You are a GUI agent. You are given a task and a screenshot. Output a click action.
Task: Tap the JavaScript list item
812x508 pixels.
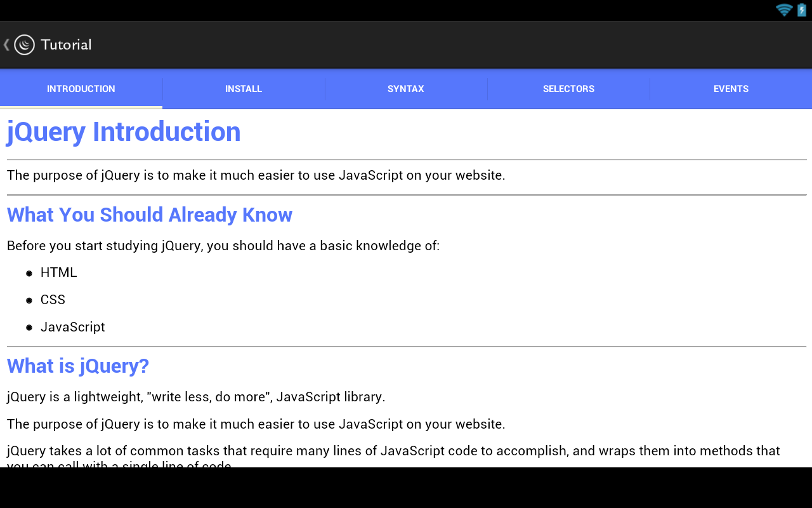click(72, 327)
